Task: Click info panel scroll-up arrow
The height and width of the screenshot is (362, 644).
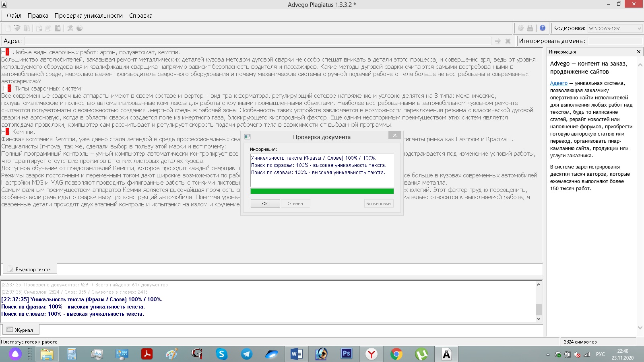Action: click(x=640, y=65)
